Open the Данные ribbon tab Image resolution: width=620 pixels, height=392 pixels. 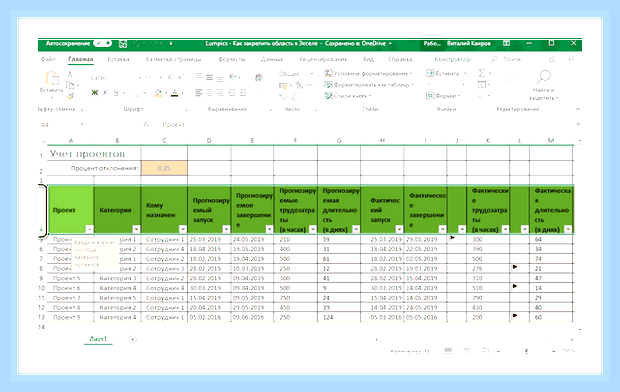(x=272, y=59)
